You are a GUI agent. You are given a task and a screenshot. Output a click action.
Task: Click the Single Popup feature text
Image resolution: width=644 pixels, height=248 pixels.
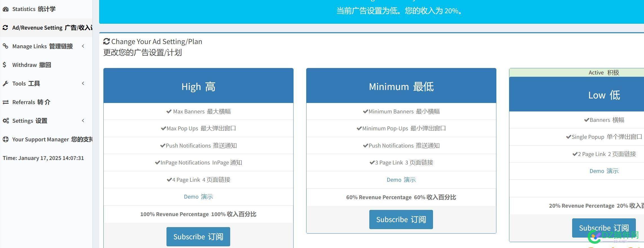pos(607,137)
